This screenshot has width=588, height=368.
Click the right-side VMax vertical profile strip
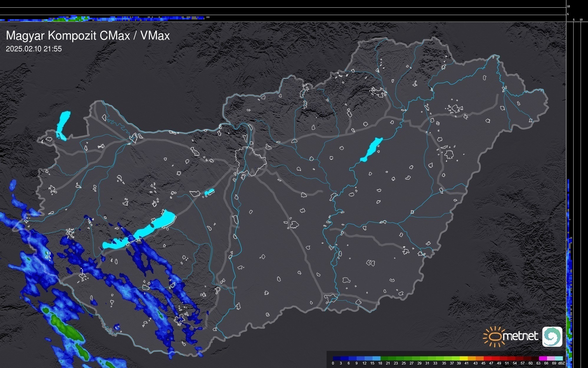point(569,266)
